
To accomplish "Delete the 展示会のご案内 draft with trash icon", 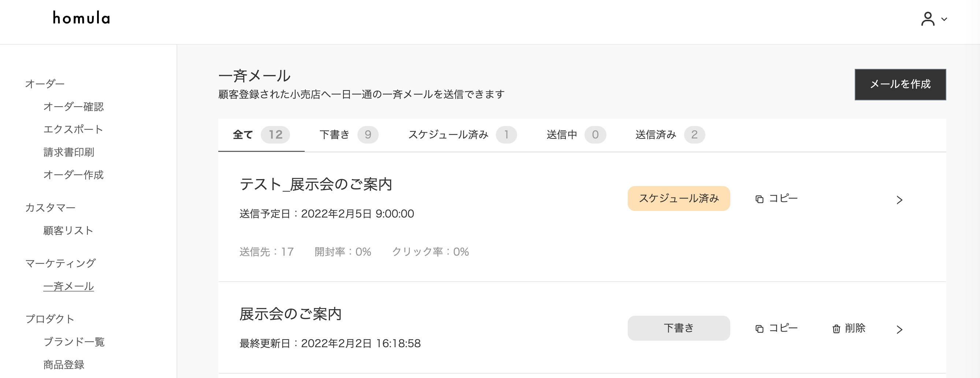I will tap(849, 329).
